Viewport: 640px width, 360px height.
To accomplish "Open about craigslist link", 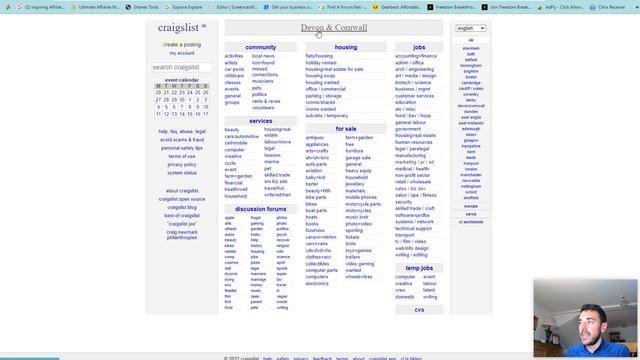I will tap(182, 191).
